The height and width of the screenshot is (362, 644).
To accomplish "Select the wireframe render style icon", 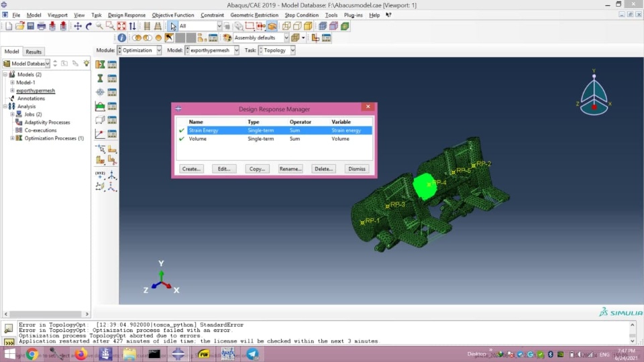I will pyautogui.click(x=286, y=26).
